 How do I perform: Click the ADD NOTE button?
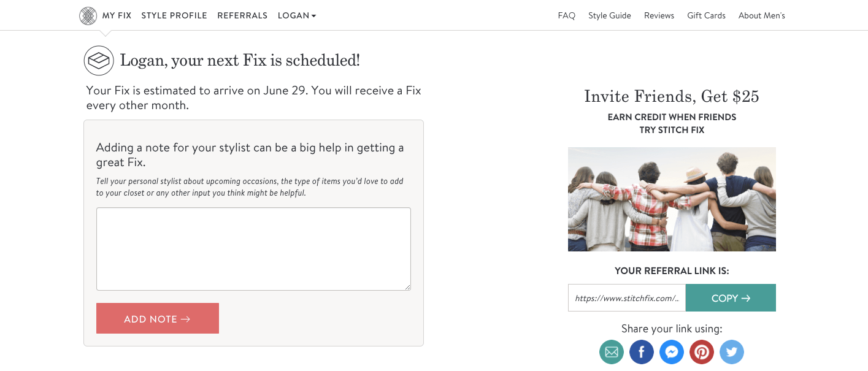158,318
